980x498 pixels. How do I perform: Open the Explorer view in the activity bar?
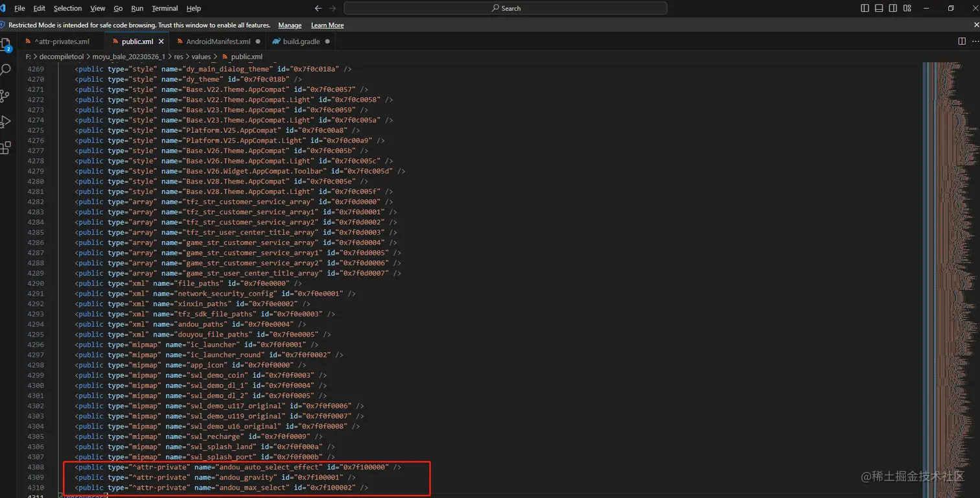tap(6, 45)
